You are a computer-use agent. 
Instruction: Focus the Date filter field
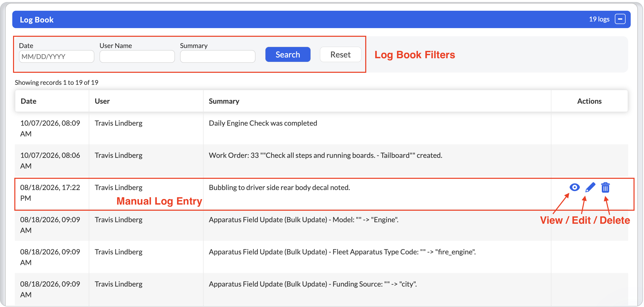click(57, 56)
